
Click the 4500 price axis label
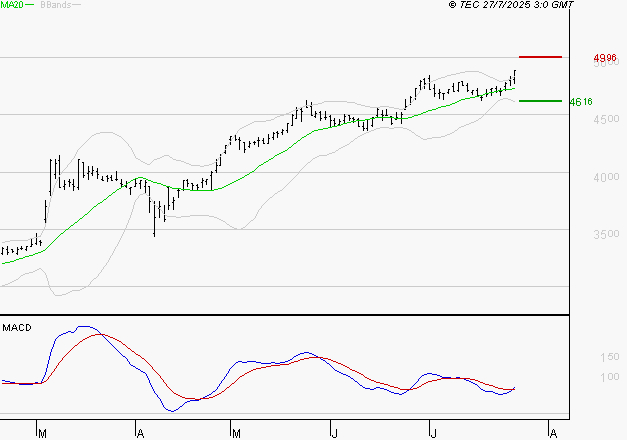click(606, 119)
